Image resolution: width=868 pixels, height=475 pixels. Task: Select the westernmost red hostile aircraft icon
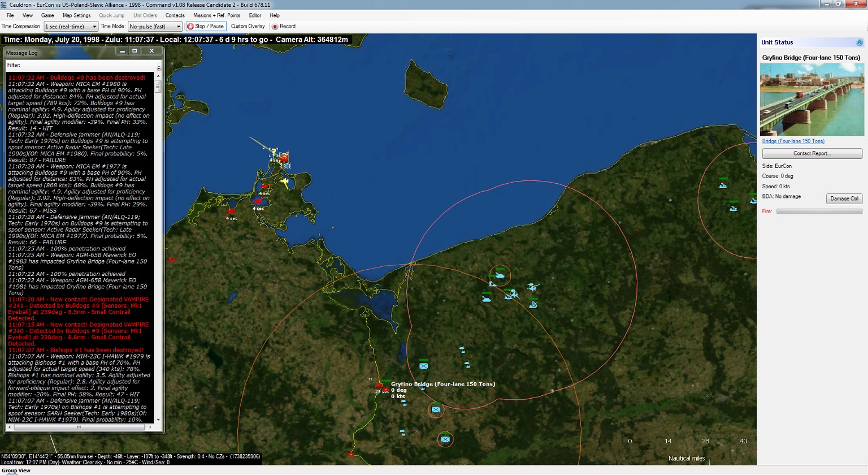231,211
